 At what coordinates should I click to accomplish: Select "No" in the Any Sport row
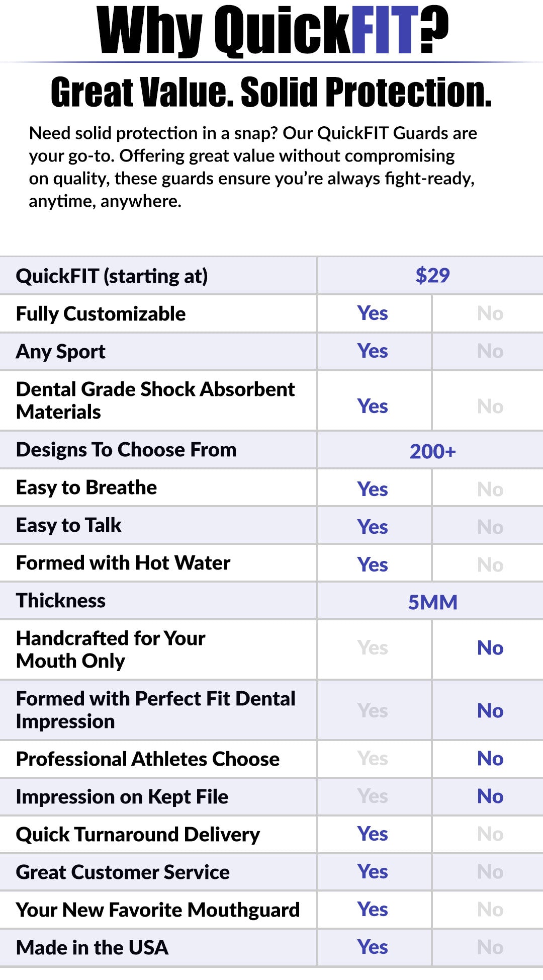(490, 351)
